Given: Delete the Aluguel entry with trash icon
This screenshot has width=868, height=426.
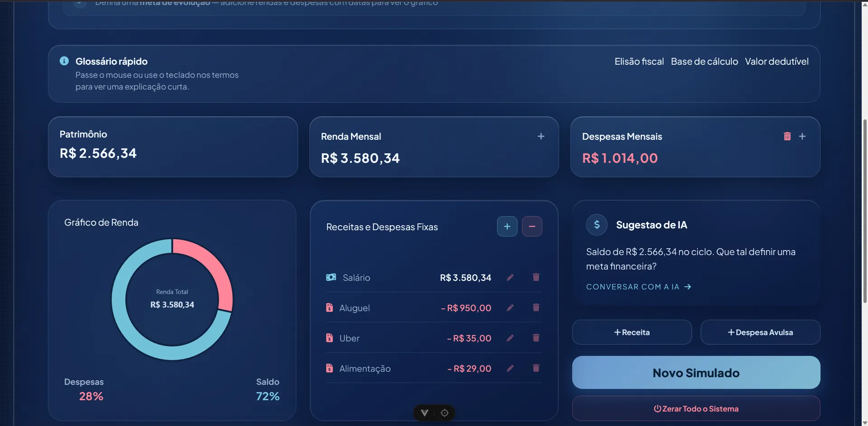Looking at the screenshot, I should pyautogui.click(x=536, y=308).
